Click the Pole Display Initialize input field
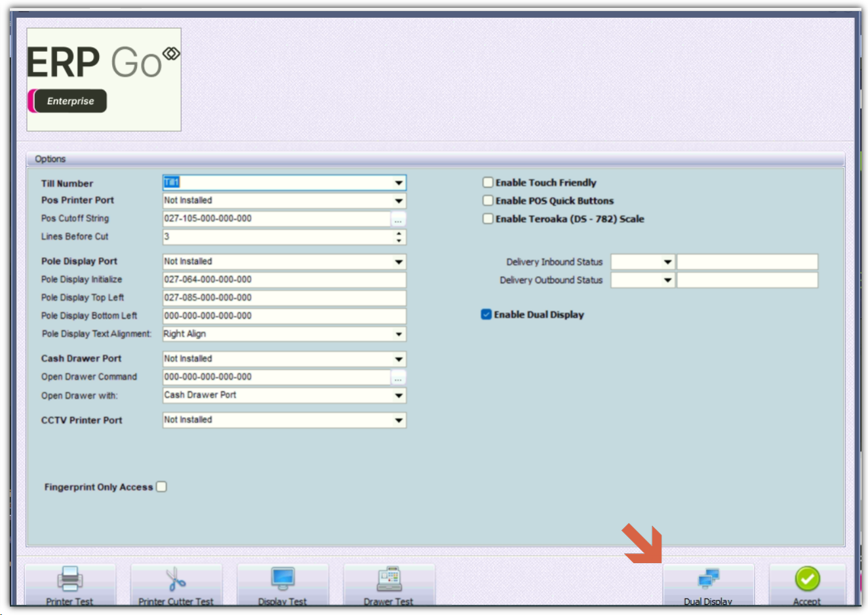Image resolution: width=868 pixels, height=615 pixels. click(x=283, y=280)
